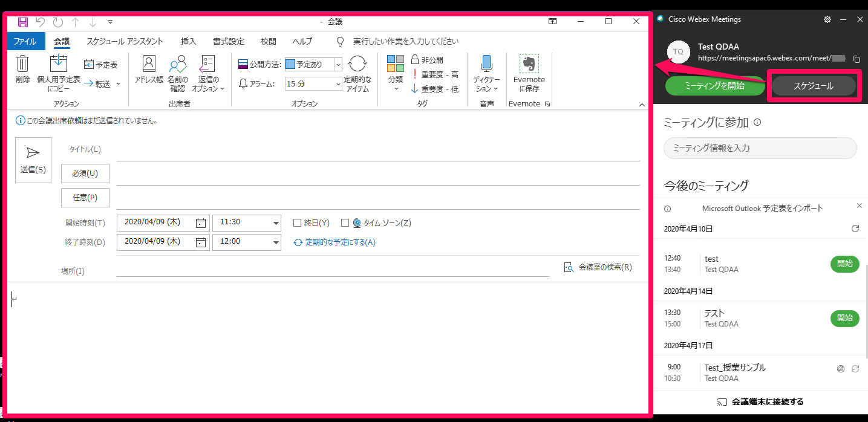Click the スケジュール button in Webex
Image resolution: width=868 pixels, height=422 pixels.
[814, 86]
